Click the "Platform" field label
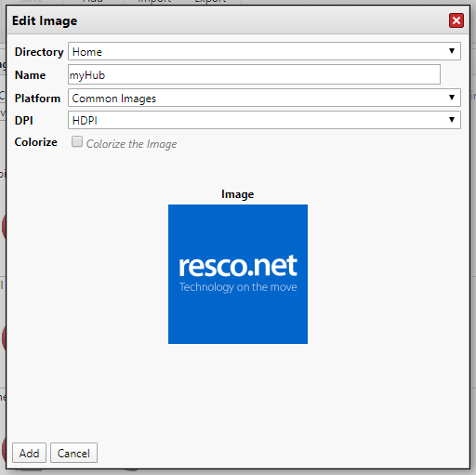Viewport: 476px width, 475px height. [37, 99]
